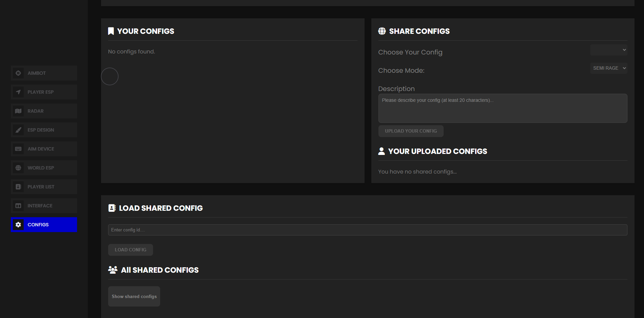This screenshot has width=644, height=318.
Task: Click the group icon beside All Shared Configs
Action: [x=113, y=270]
